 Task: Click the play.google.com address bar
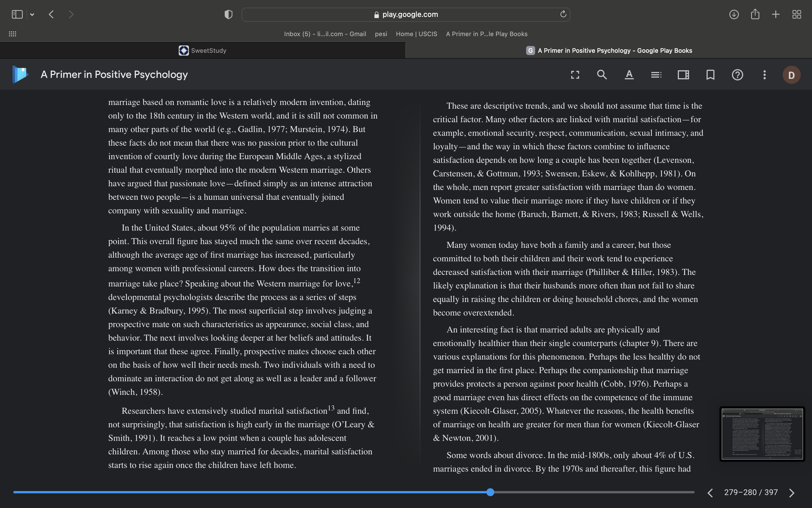406,14
